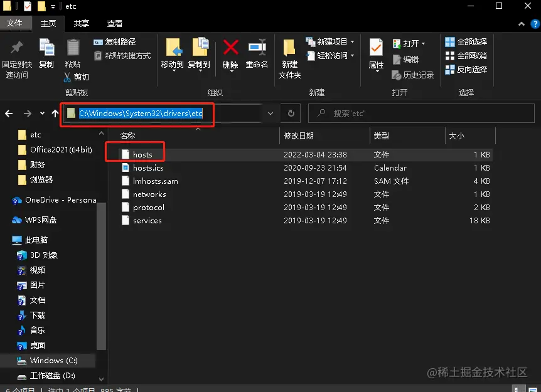Viewport: 541px width, 392px height.
Task: Expand the Open (打开) dropdown
Action: coord(424,43)
